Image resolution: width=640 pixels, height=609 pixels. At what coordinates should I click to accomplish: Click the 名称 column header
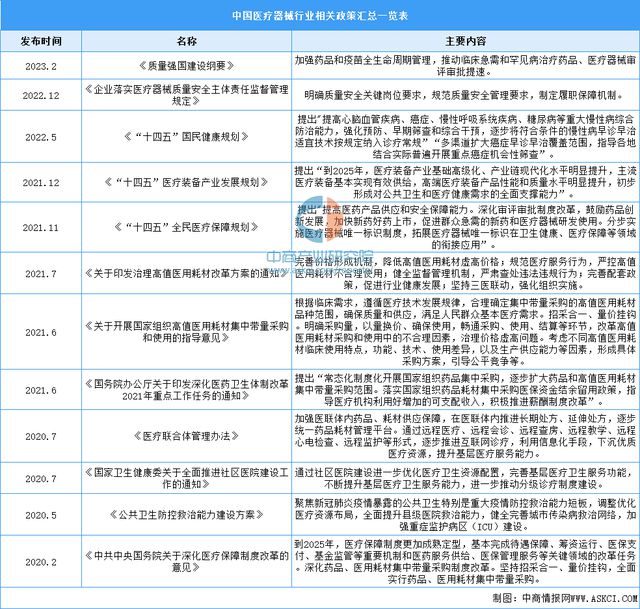pos(187,41)
